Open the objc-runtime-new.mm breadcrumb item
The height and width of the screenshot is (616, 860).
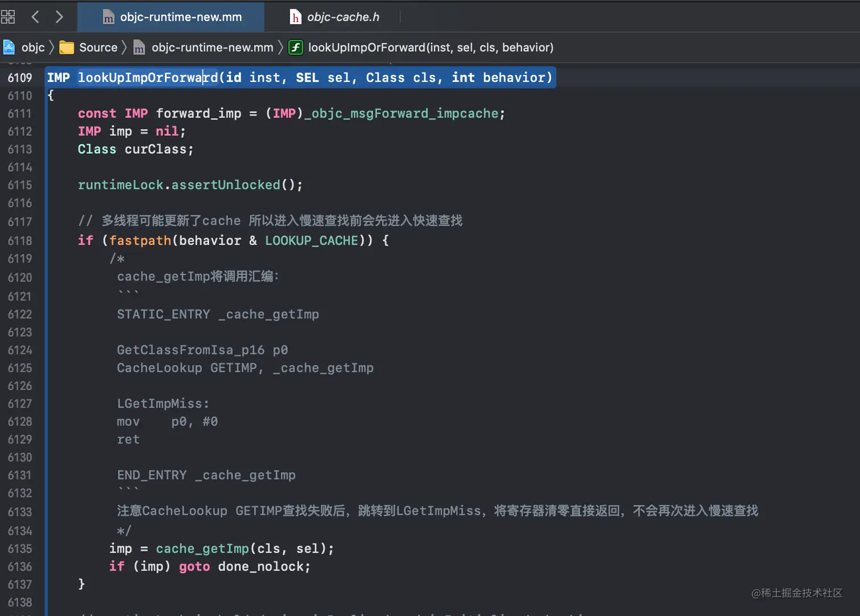(x=212, y=47)
